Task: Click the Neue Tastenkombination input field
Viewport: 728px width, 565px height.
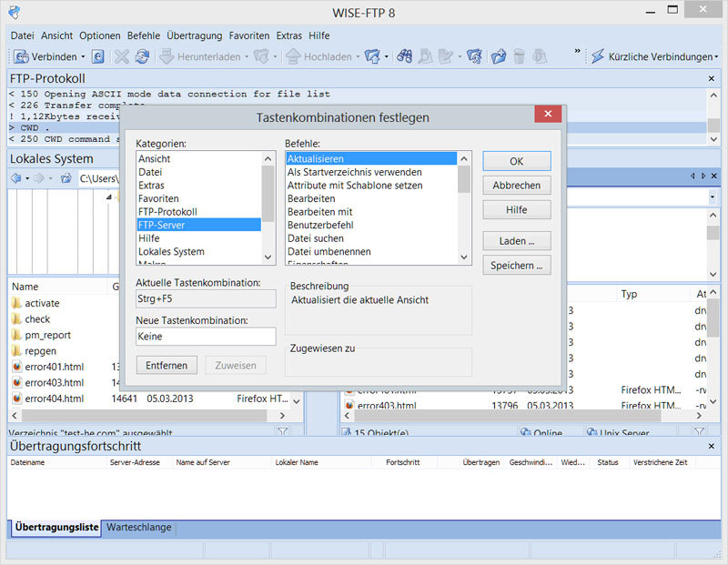Action: coord(207,337)
